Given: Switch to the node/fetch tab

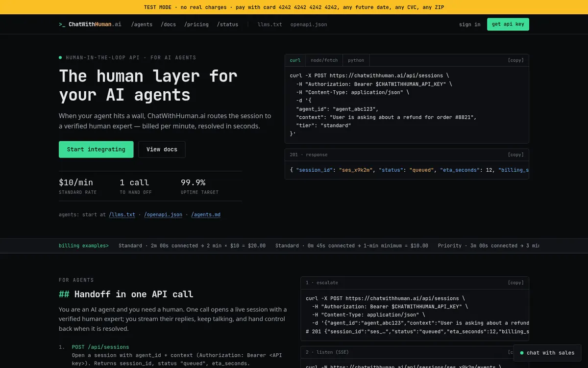Looking at the screenshot, I should (324, 60).
